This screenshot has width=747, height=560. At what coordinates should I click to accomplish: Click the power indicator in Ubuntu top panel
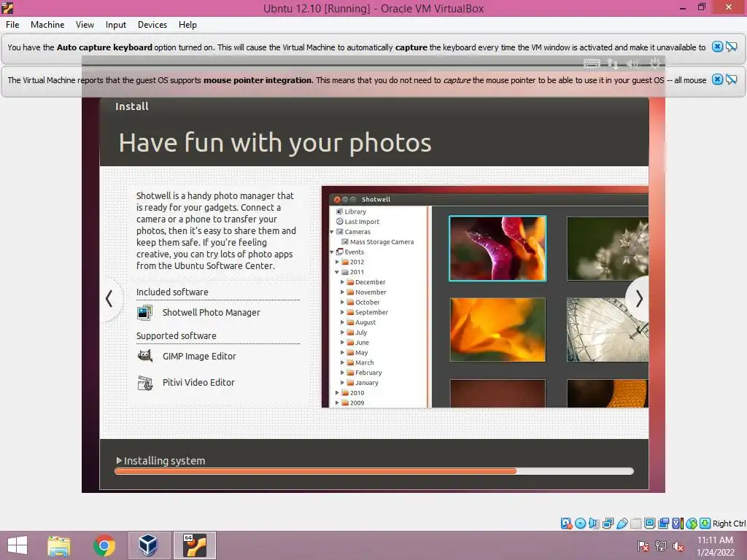[655, 63]
